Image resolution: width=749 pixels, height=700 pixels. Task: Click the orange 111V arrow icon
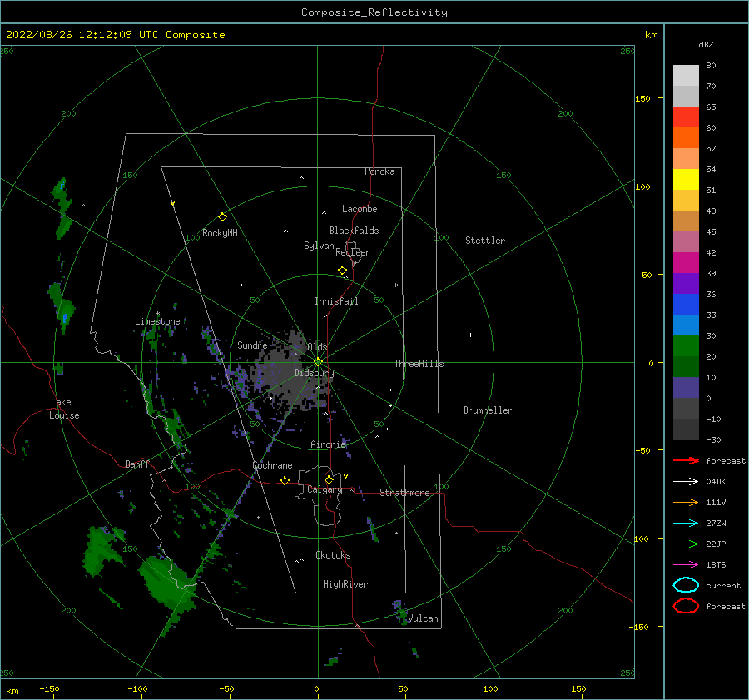click(686, 502)
